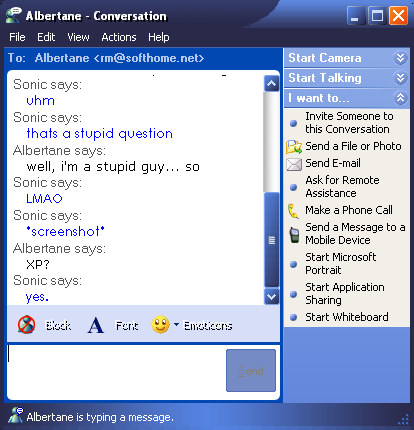Screen dimensions: 414x430
Task: Open the Emoticons dropdown arrow
Action: [x=176, y=324]
